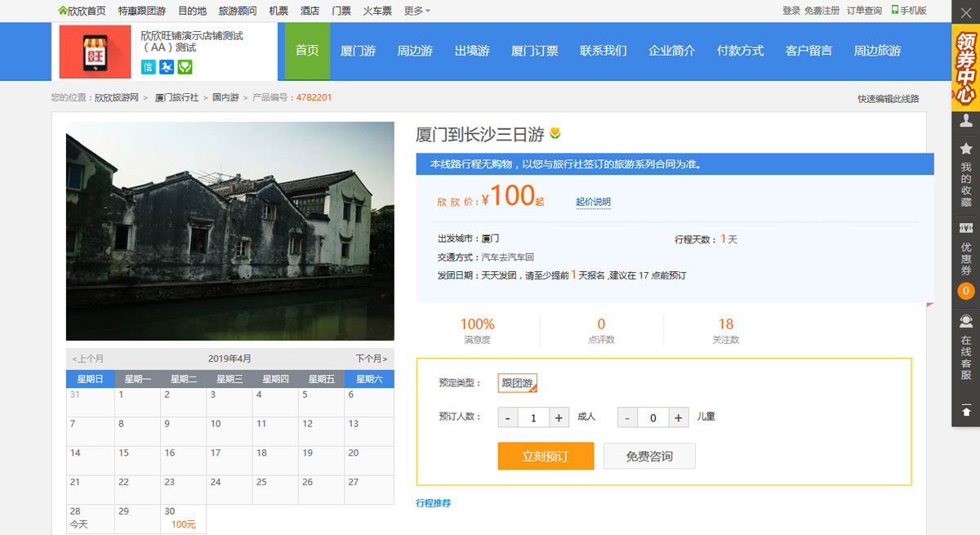Expand the 更多 dropdown in top bar
The image size is (980, 535).
click(416, 11)
